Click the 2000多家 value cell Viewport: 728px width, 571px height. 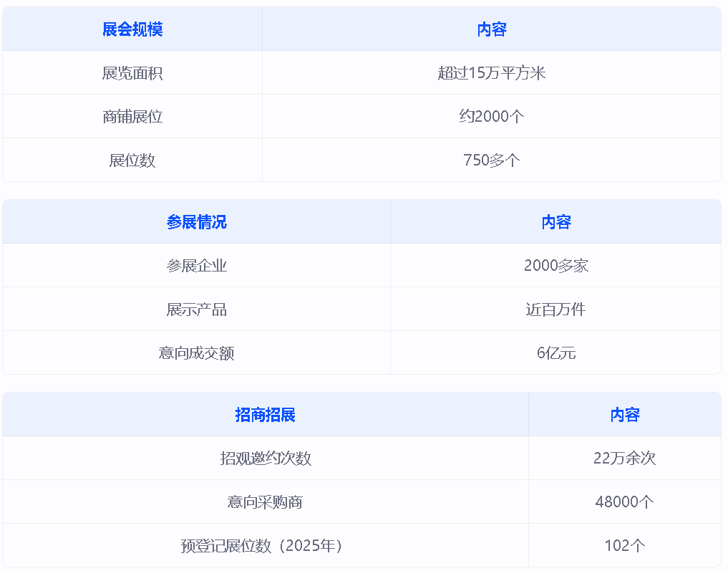(555, 266)
